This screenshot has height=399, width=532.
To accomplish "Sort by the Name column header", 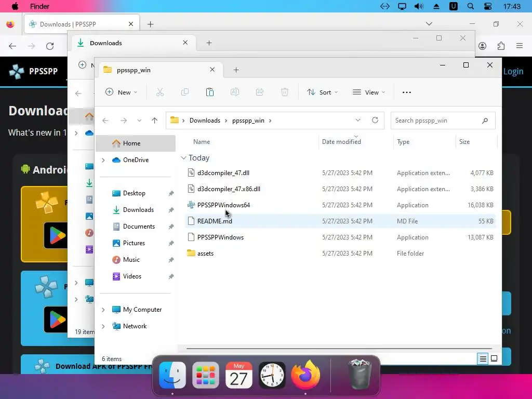I will pos(202,142).
